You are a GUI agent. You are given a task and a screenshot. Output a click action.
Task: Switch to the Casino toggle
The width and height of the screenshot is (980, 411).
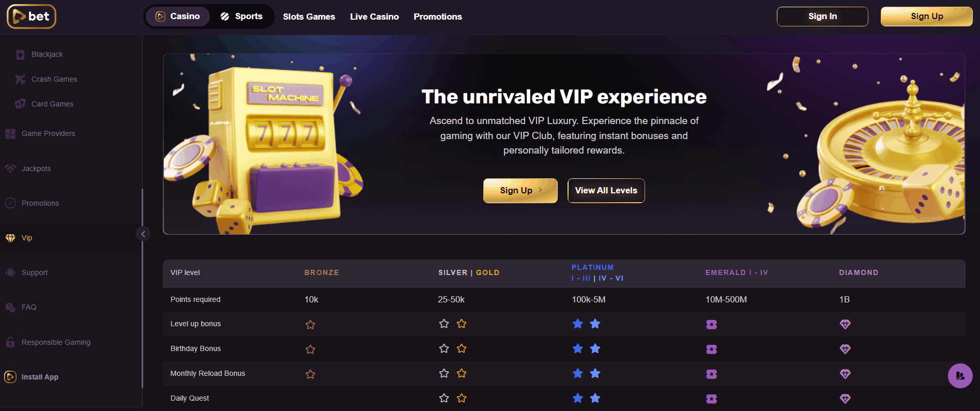click(178, 17)
